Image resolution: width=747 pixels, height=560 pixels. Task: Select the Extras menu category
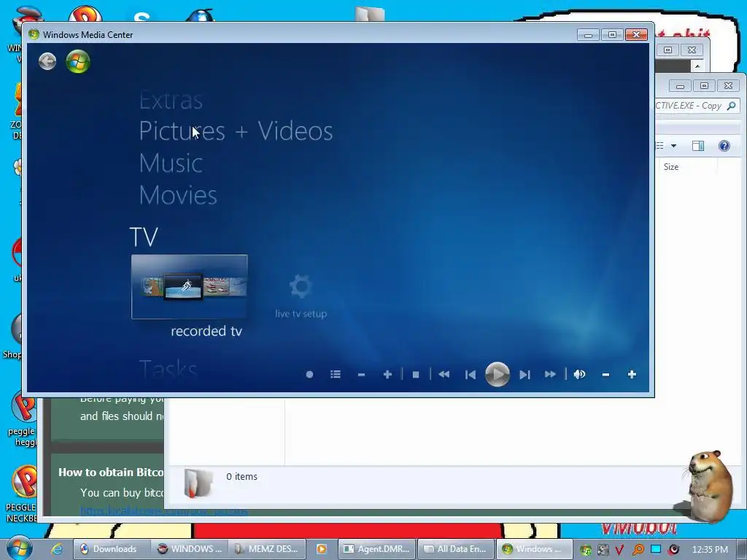[171, 101]
